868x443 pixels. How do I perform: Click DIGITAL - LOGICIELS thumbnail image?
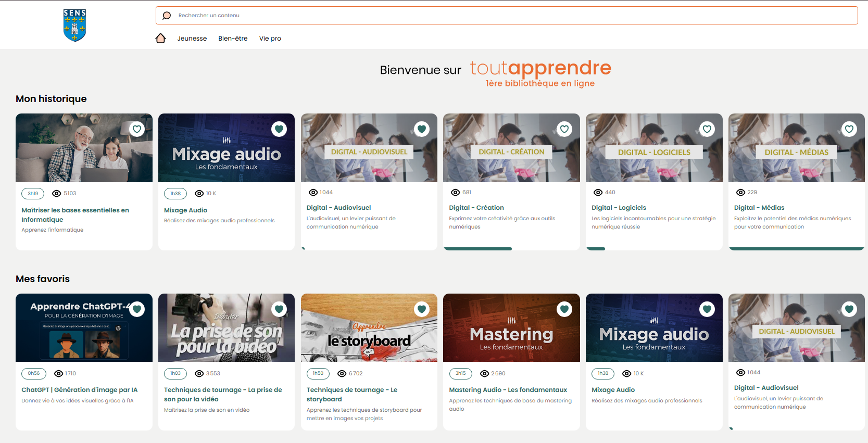coord(654,148)
